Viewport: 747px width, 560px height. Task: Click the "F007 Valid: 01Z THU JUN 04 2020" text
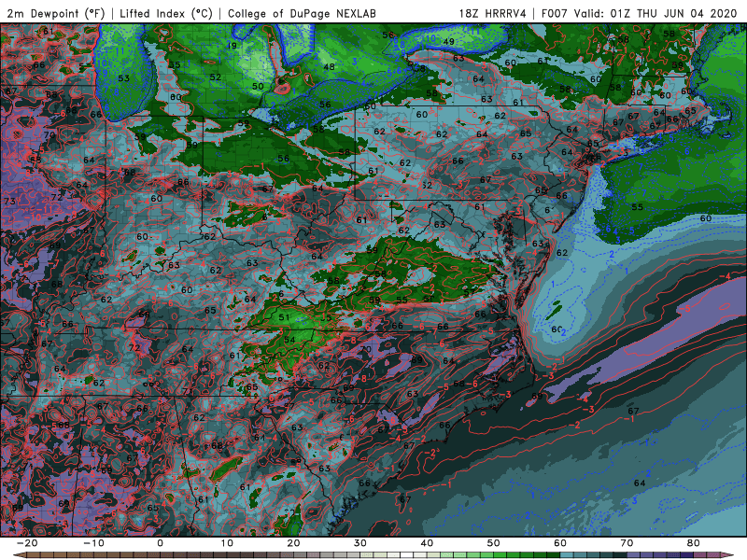(640, 13)
